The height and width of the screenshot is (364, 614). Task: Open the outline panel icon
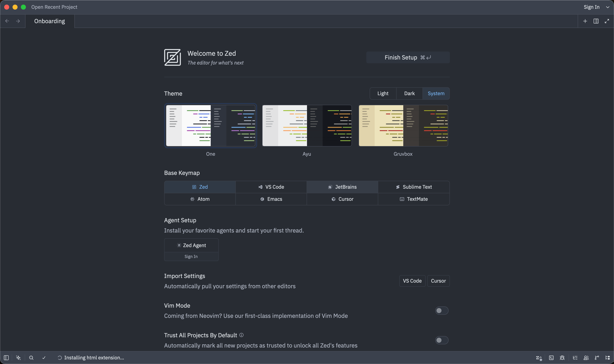pyautogui.click(x=575, y=358)
